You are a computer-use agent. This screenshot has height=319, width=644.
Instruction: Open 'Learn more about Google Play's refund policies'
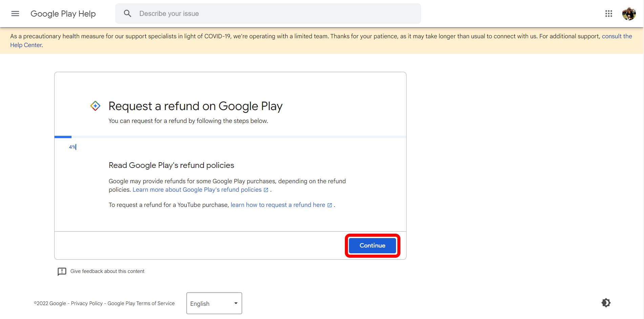197,190
